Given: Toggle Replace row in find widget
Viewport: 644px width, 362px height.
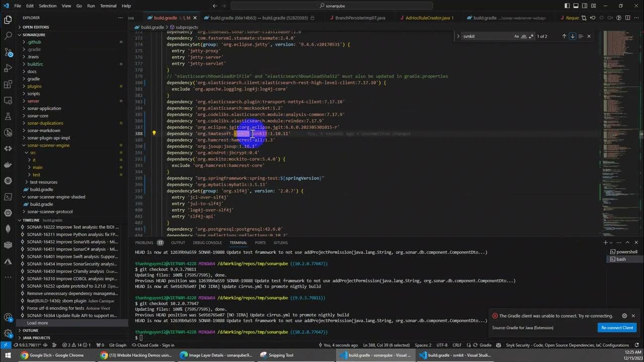Looking at the screenshot, I should point(458,36).
